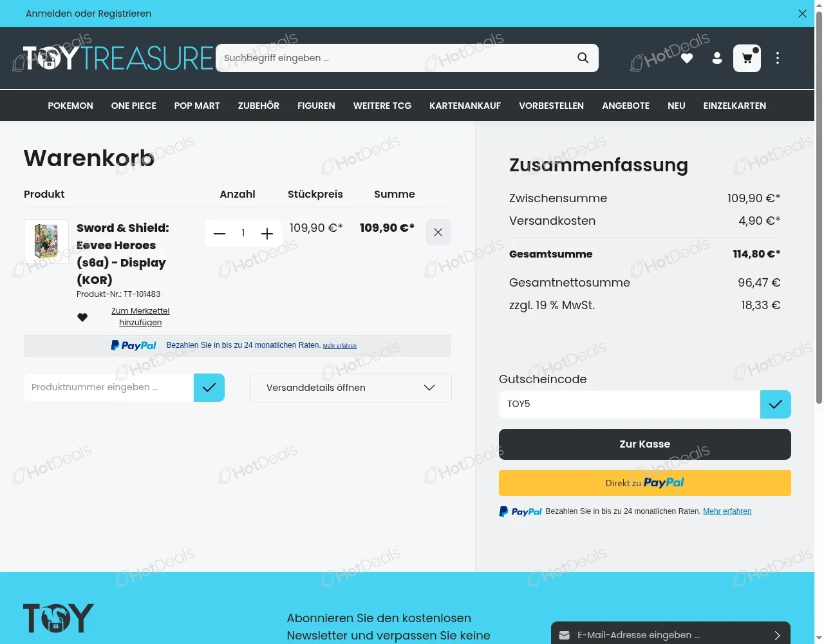The height and width of the screenshot is (644, 824).
Task: Open the three-dot more menu
Action: [x=778, y=58]
